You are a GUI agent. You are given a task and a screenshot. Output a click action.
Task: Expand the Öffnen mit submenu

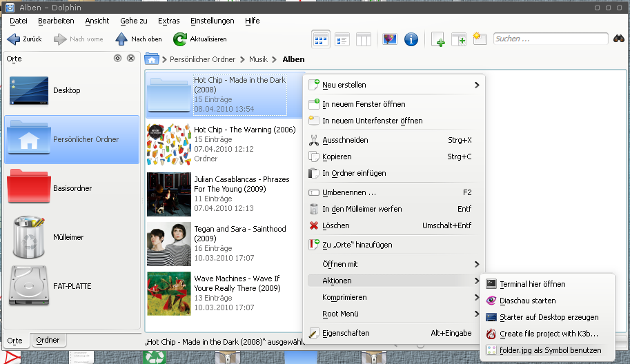click(x=394, y=264)
